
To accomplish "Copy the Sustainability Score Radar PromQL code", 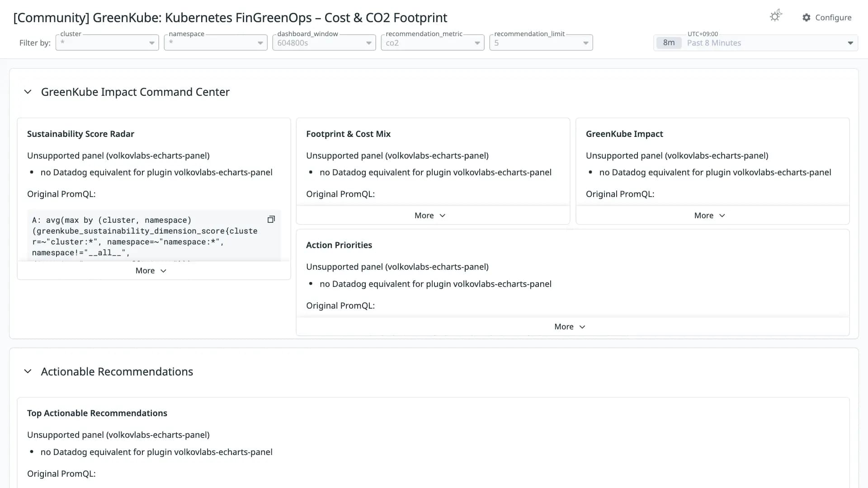I will tap(271, 219).
